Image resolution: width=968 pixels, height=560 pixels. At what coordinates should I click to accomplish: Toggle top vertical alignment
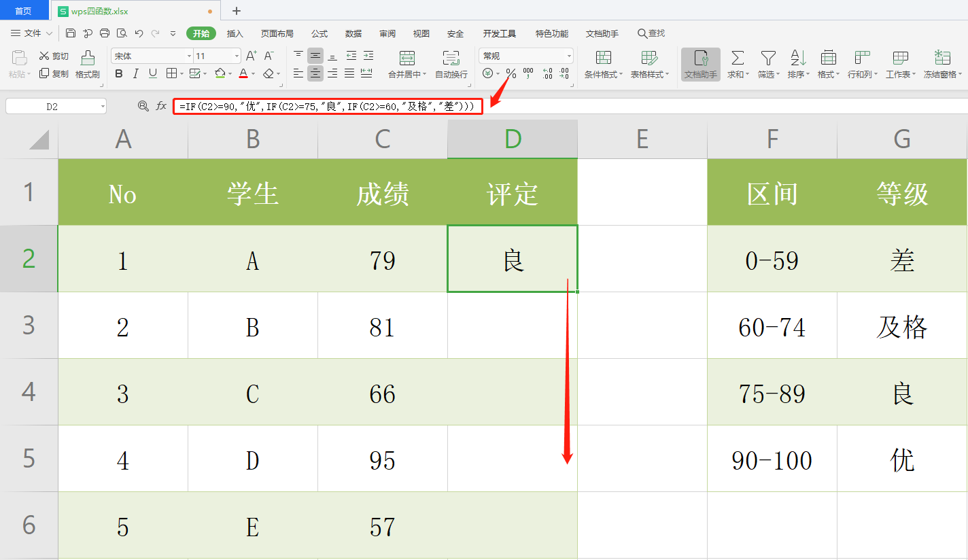[x=298, y=56]
